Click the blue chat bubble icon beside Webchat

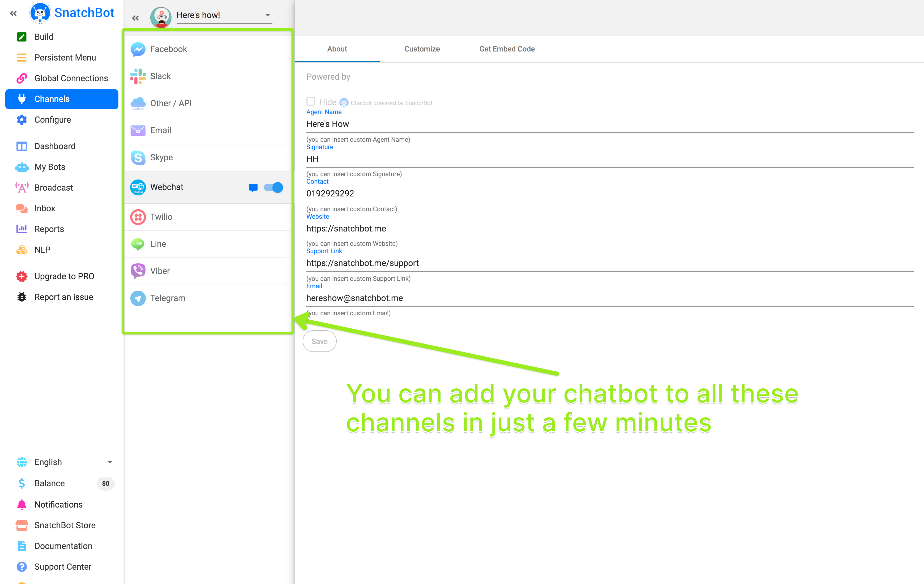[253, 187]
